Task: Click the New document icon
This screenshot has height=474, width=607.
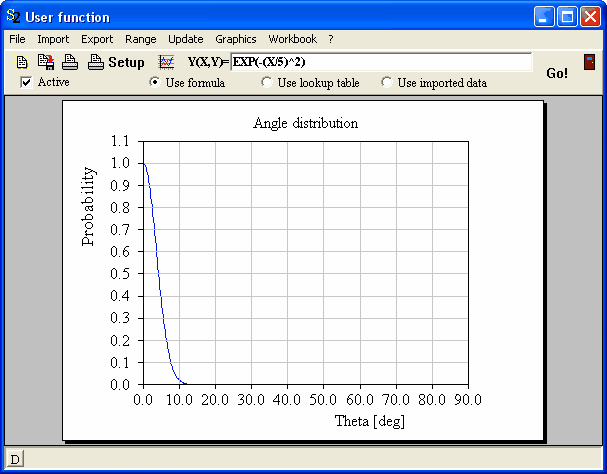Action: pyautogui.click(x=22, y=62)
